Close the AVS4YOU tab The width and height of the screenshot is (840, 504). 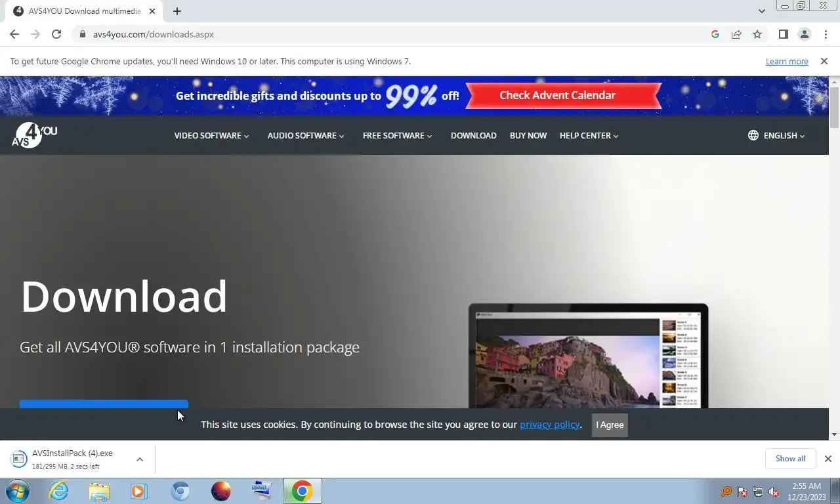click(x=152, y=11)
